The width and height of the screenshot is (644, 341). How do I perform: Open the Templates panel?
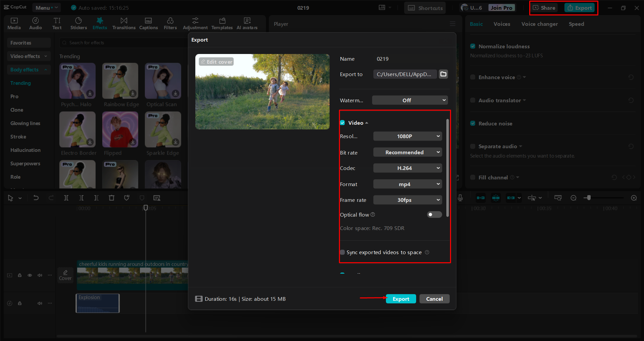tap(222, 23)
